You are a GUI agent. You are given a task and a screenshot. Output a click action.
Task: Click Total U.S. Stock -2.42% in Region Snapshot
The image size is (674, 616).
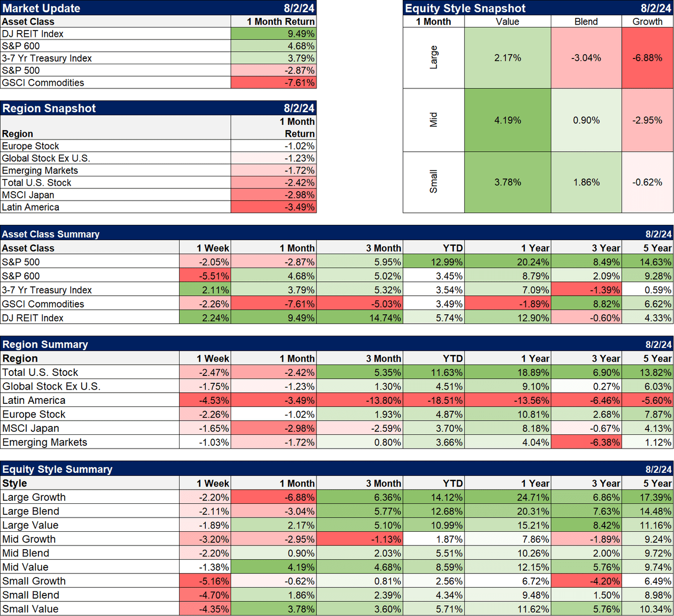point(273,182)
